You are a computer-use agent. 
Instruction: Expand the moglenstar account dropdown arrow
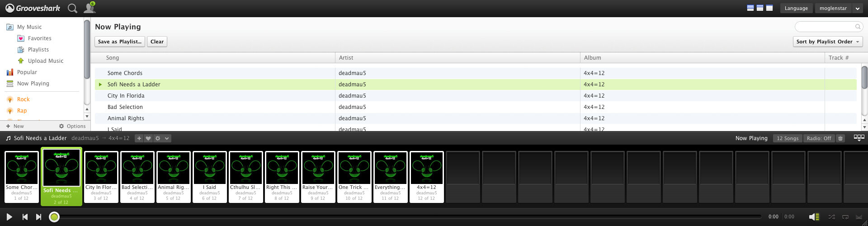coord(857,8)
